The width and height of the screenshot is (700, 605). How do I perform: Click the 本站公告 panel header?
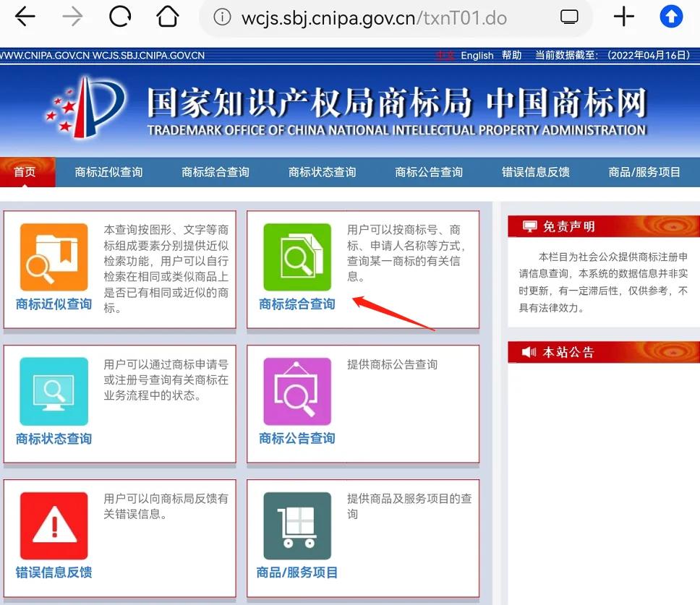pos(604,352)
